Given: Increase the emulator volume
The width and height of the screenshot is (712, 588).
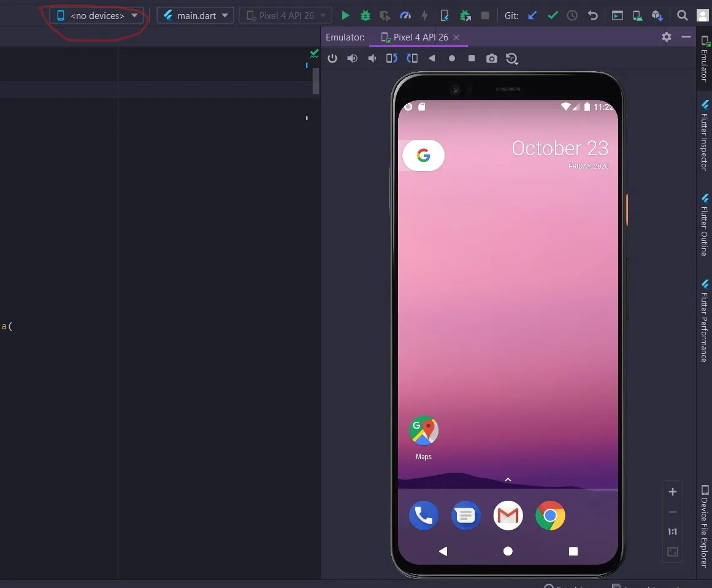Looking at the screenshot, I should tap(352, 58).
